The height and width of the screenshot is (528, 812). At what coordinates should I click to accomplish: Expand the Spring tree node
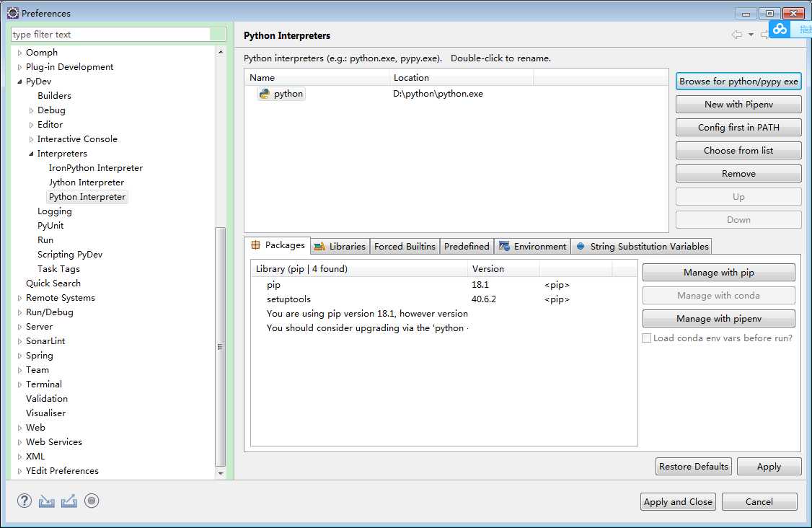pos(19,356)
